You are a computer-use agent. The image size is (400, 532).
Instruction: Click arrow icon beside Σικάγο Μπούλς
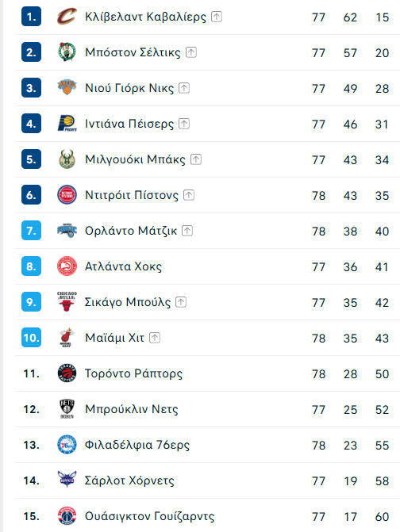181,301
